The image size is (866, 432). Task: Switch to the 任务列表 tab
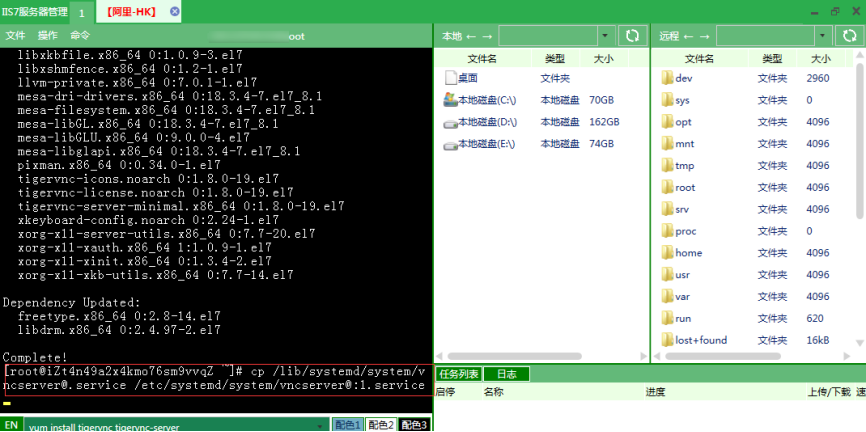(x=459, y=374)
